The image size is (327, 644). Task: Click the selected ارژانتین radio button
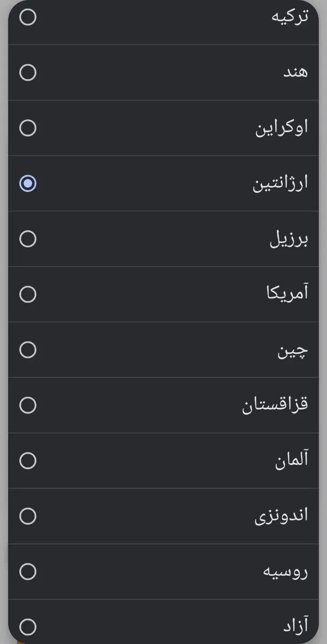click(x=28, y=183)
